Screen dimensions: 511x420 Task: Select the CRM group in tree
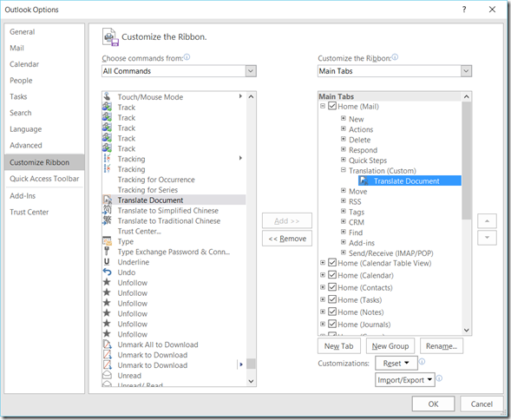357,222
